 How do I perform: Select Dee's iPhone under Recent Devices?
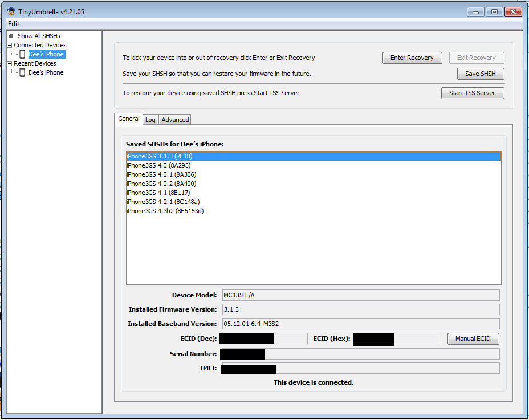coord(46,72)
